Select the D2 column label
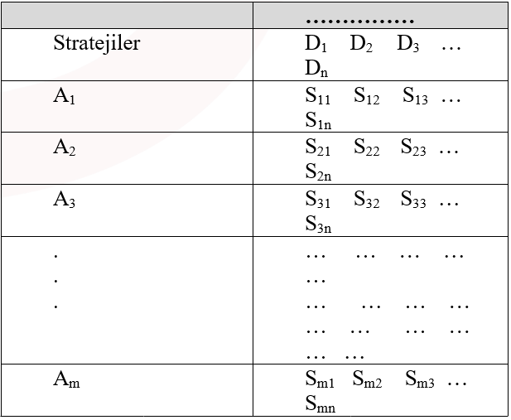511x420 pixels. pyautogui.click(x=362, y=46)
